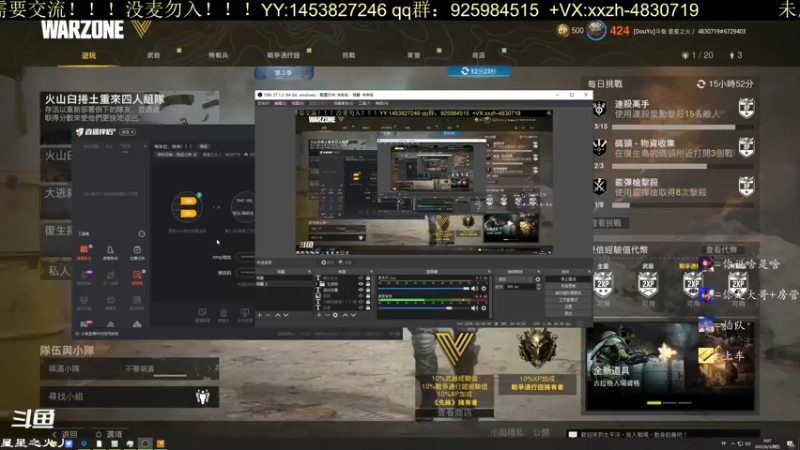Click the settings button in OBS controls
This screenshot has height=450, width=800.
click(568, 307)
